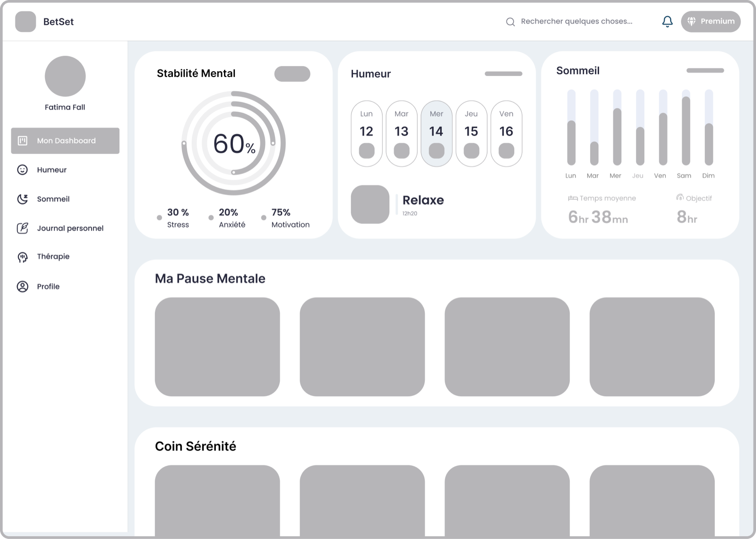Screen dimensions: 756x539
Task: Click the 6hr 38mn average time
Action: point(598,217)
